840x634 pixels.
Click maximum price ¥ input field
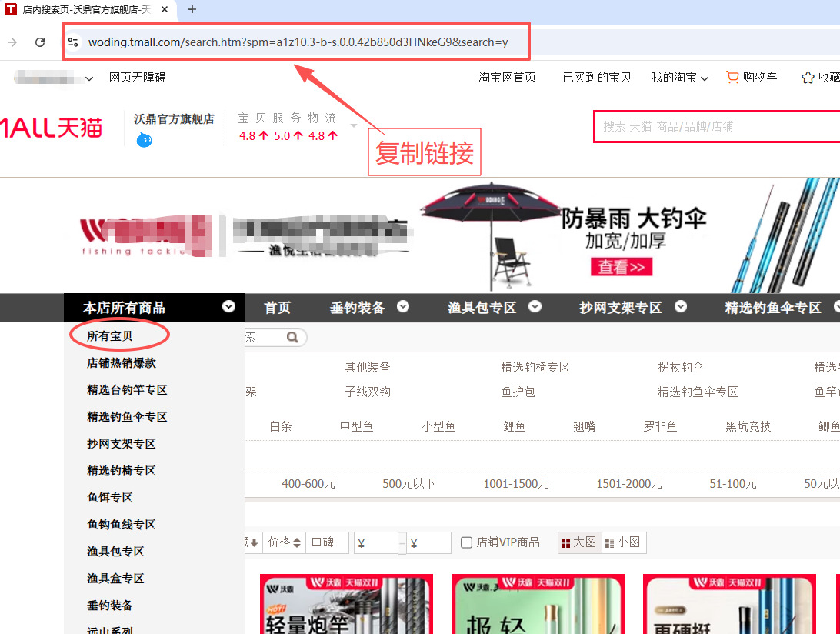pos(428,543)
